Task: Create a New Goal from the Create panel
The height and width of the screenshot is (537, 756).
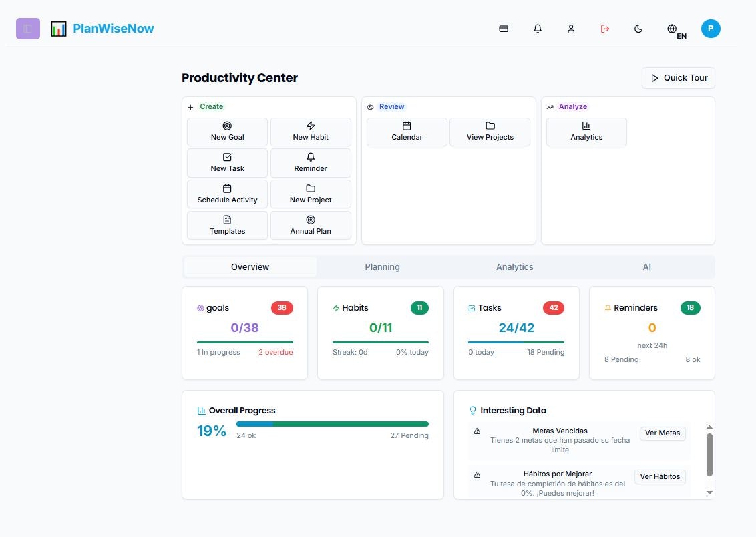Action: [x=227, y=132]
